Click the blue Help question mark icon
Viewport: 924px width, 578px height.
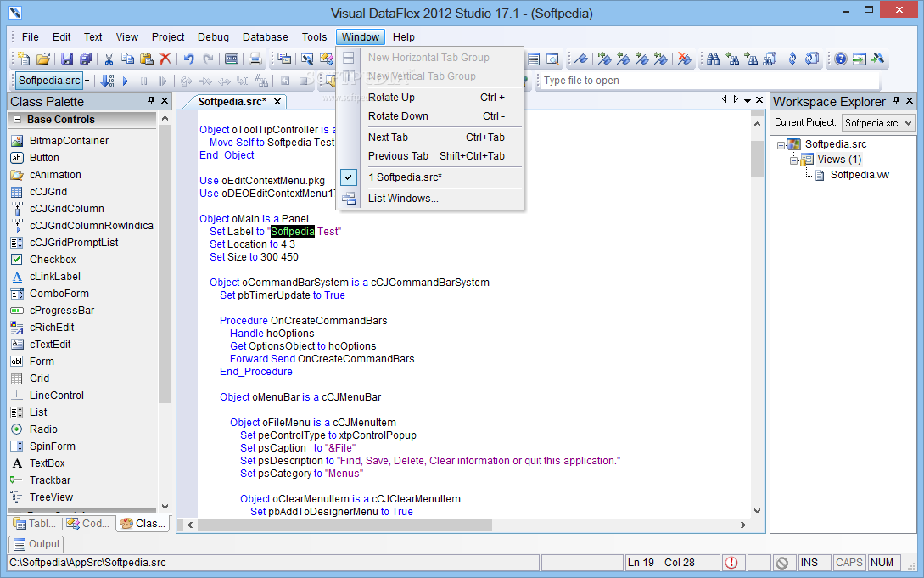841,59
